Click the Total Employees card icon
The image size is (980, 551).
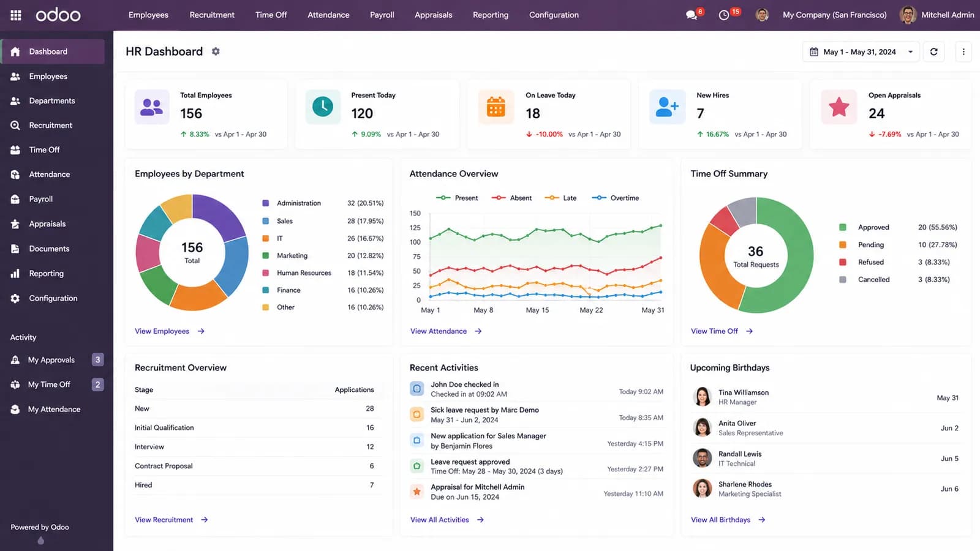click(x=152, y=107)
